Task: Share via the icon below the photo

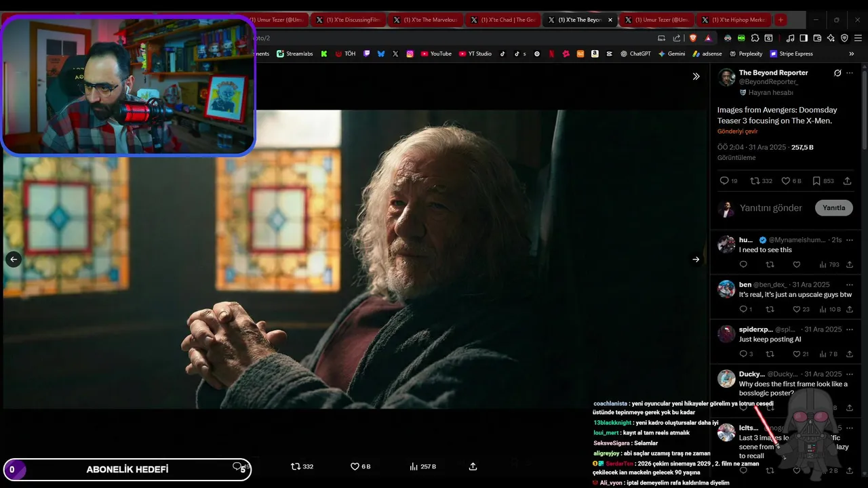Action: click(x=473, y=466)
